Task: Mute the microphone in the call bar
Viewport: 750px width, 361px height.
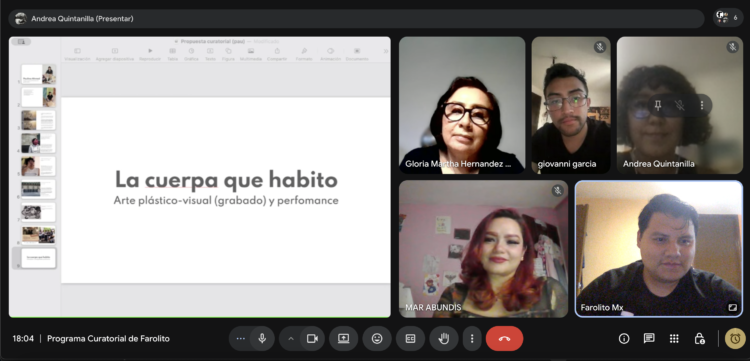Action: coord(262,339)
